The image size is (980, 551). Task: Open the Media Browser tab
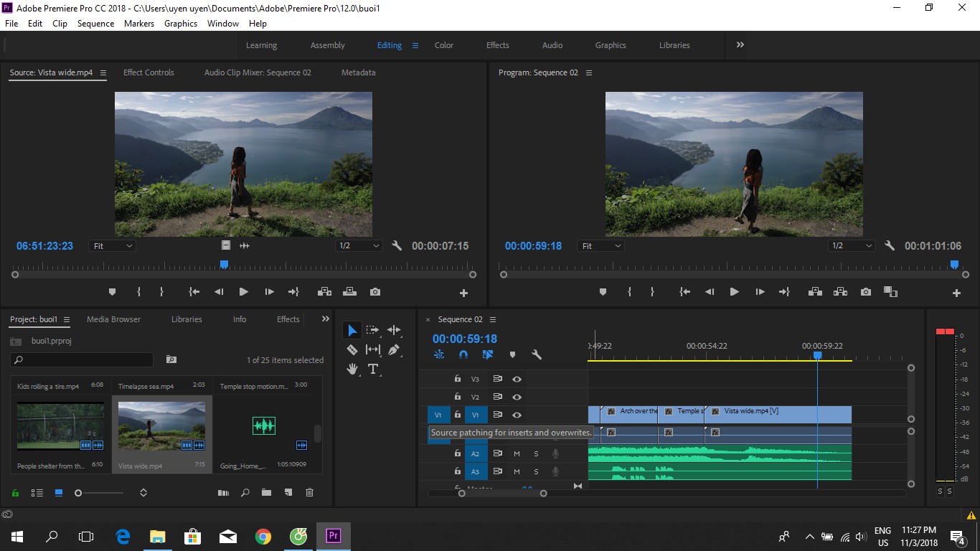[113, 319]
